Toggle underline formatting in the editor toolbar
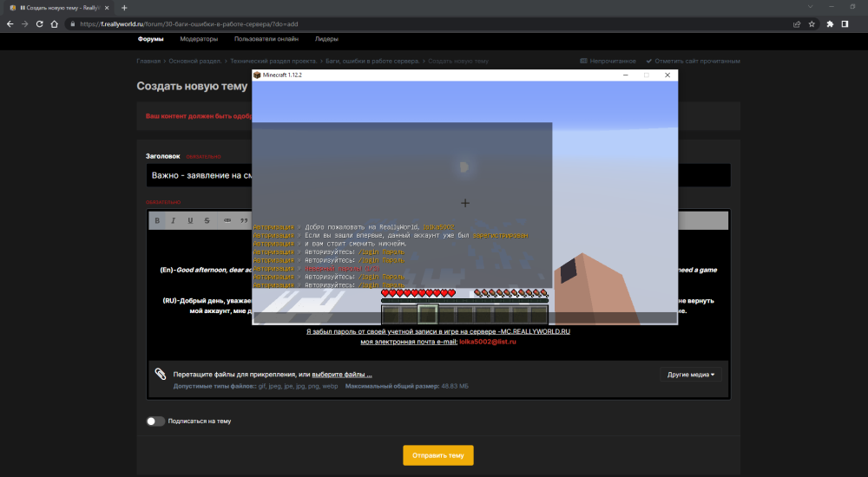The image size is (868, 477). (x=190, y=220)
